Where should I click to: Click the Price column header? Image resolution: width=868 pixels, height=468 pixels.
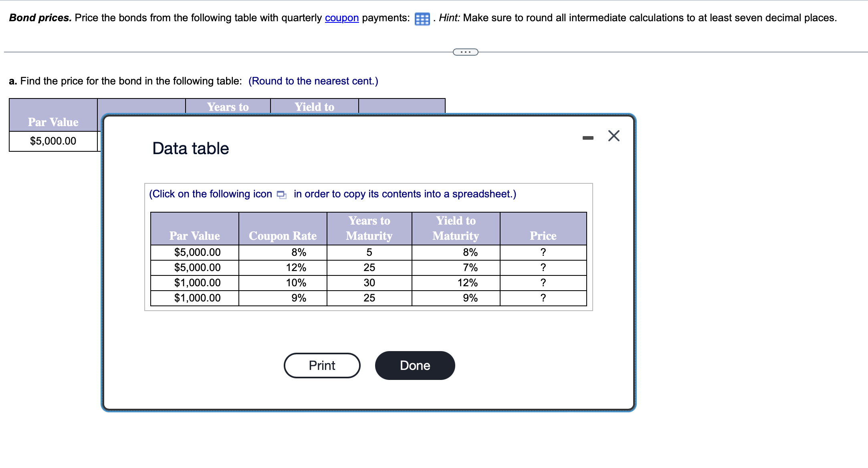pos(543,235)
